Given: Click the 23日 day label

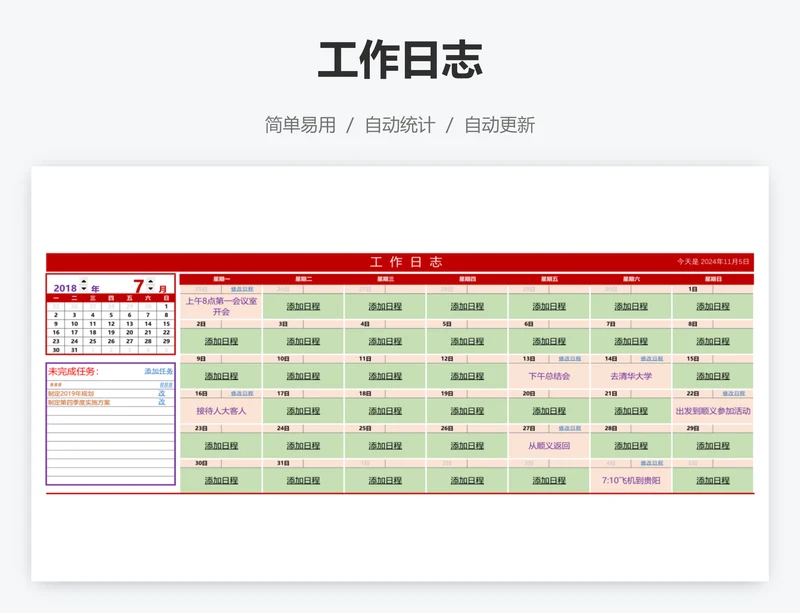Looking at the screenshot, I should (x=201, y=428).
